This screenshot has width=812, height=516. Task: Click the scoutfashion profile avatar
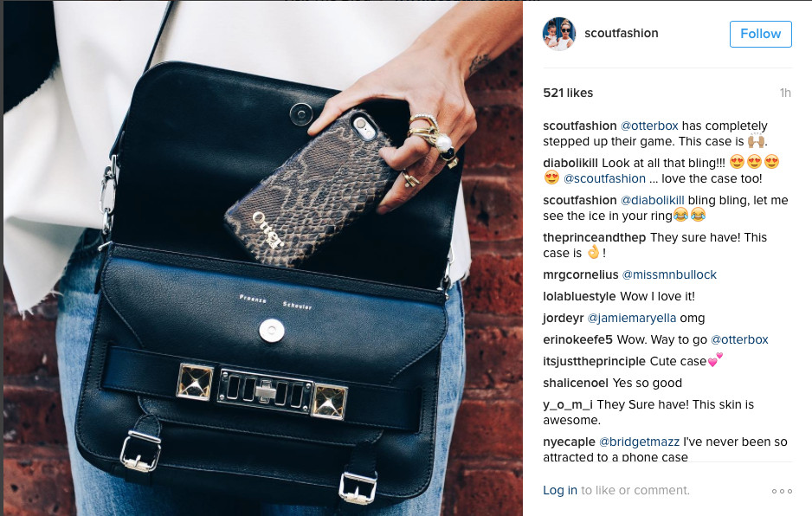point(559,34)
